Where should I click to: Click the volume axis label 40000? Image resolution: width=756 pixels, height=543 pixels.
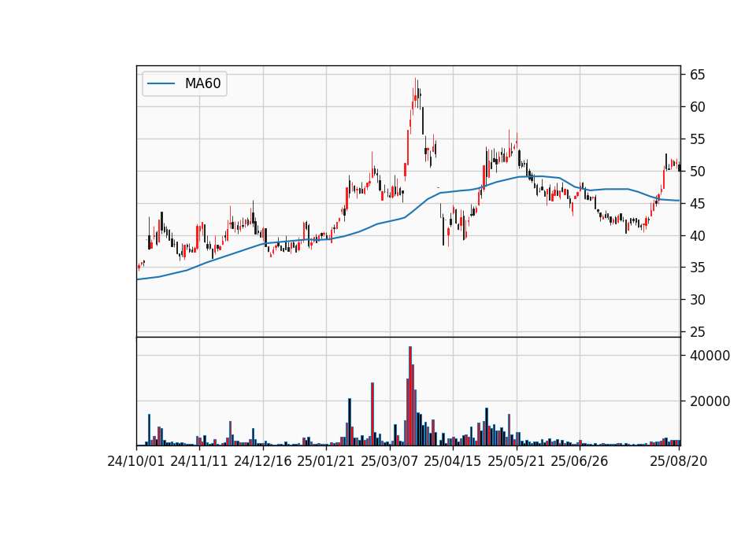tap(710, 356)
